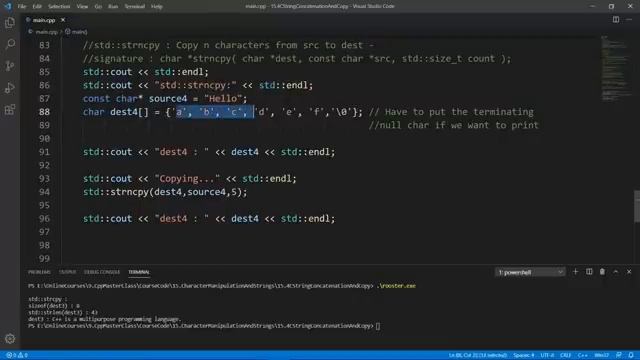Switch to the Debug Console tab

click(102, 272)
